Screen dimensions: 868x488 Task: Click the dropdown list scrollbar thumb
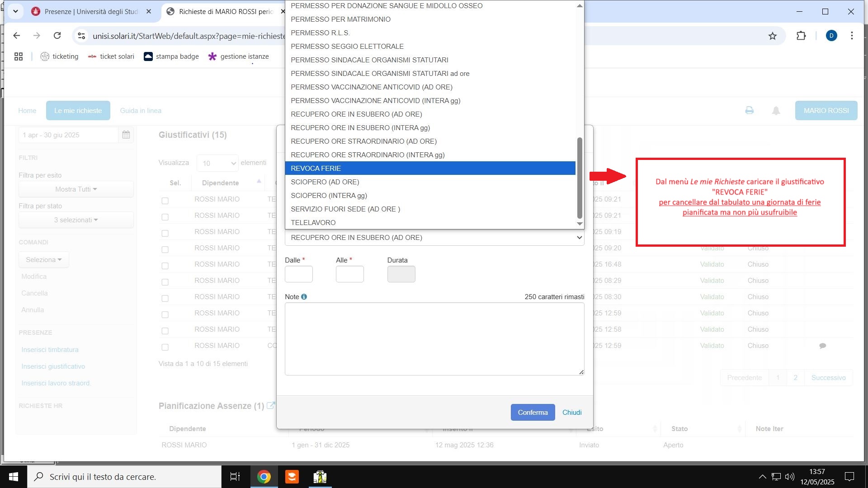(580, 178)
